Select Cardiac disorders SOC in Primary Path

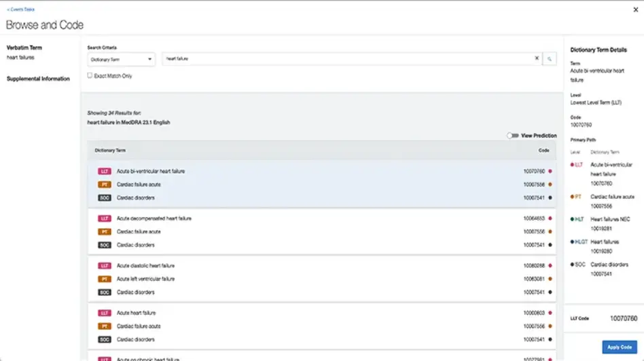click(609, 264)
